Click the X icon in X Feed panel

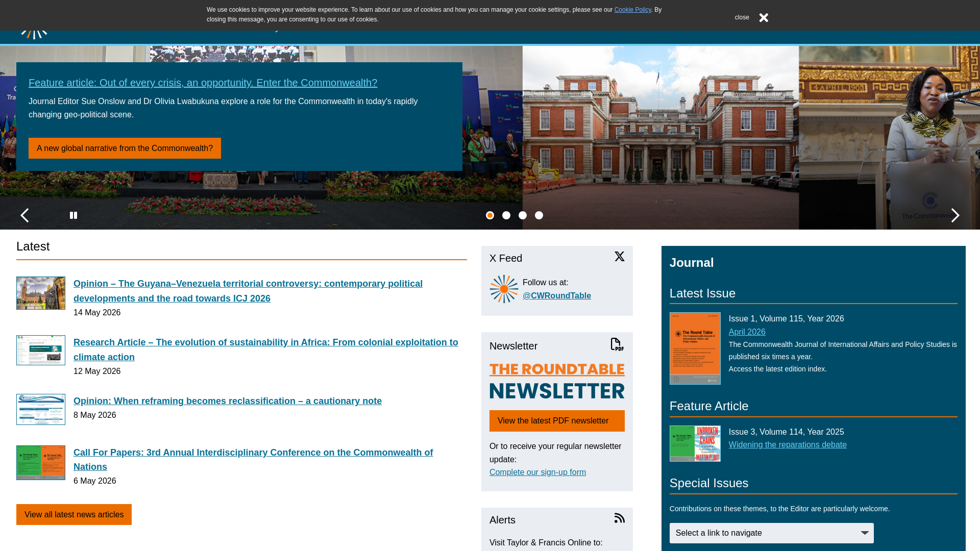tap(619, 256)
